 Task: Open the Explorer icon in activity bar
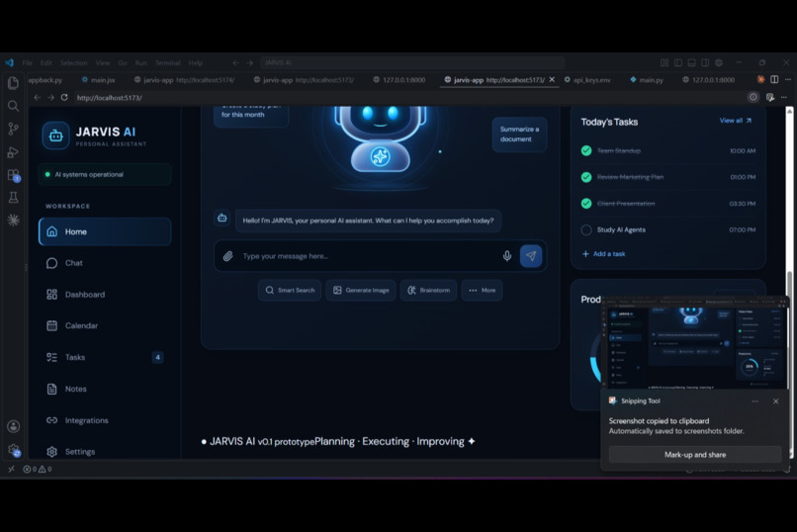[x=13, y=83]
